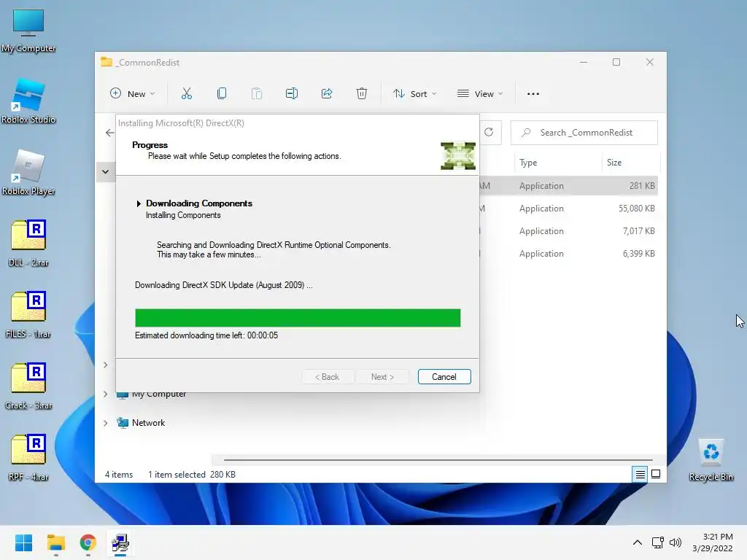This screenshot has width=747, height=560.
Task: Select the 281 KB Application row
Action: 568,186
